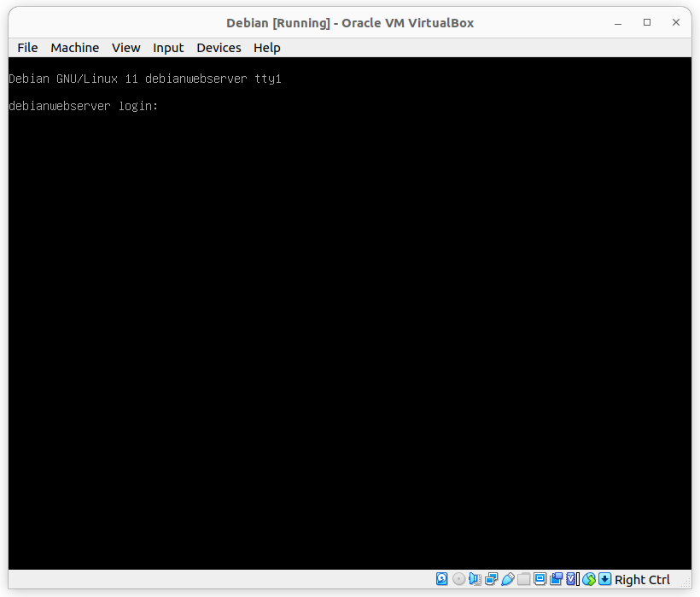Click the VM features status icon
This screenshot has height=597, width=700.
point(571,579)
